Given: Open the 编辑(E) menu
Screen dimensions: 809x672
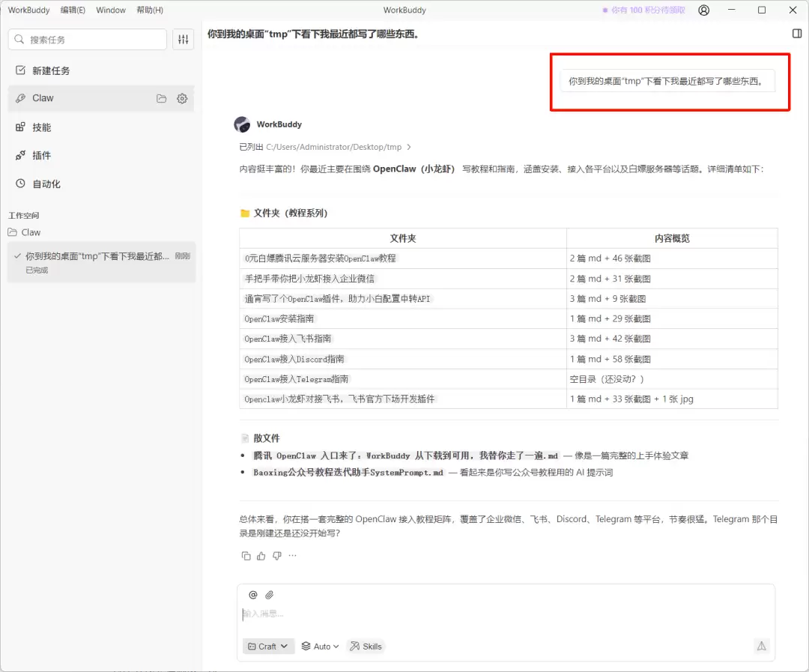Looking at the screenshot, I should click(73, 10).
